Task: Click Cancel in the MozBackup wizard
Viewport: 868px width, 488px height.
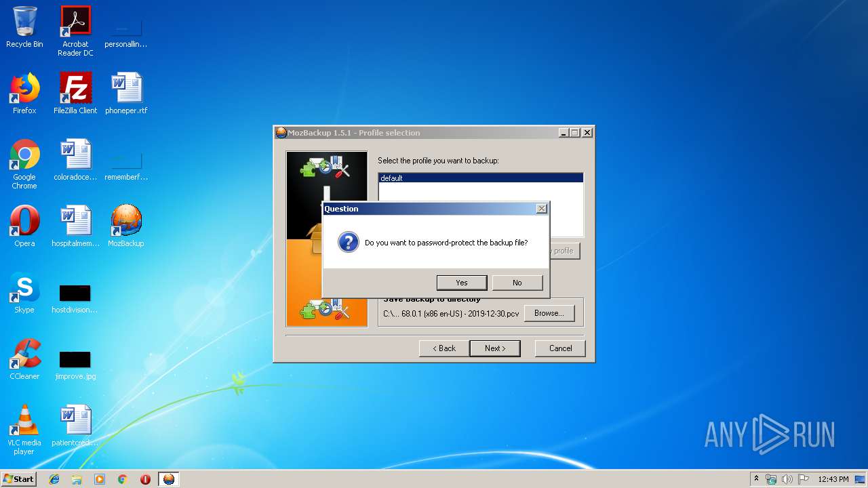Action: click(x=560, y=348)
